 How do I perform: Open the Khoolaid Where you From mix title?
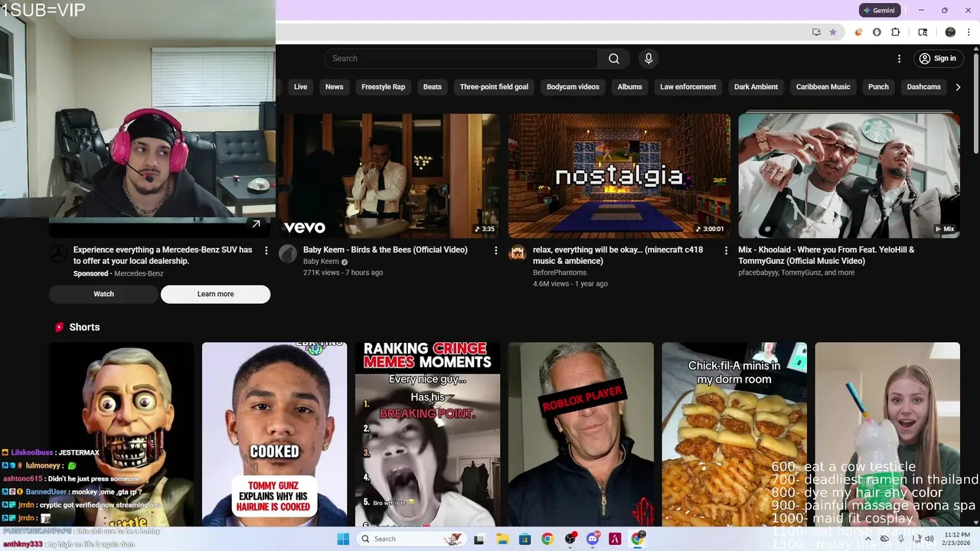point(826,255)
